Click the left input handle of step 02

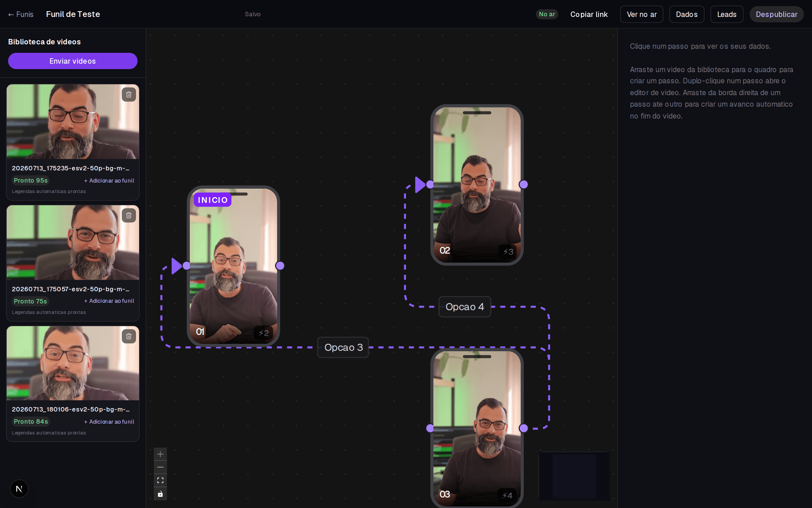pyautogui.click(x=430, y=185)
